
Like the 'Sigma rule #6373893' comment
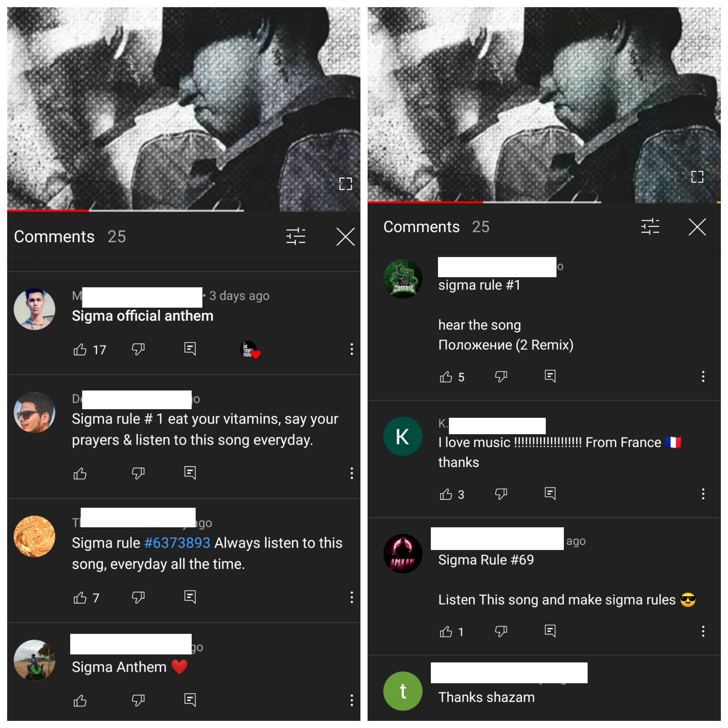[80, 598]
